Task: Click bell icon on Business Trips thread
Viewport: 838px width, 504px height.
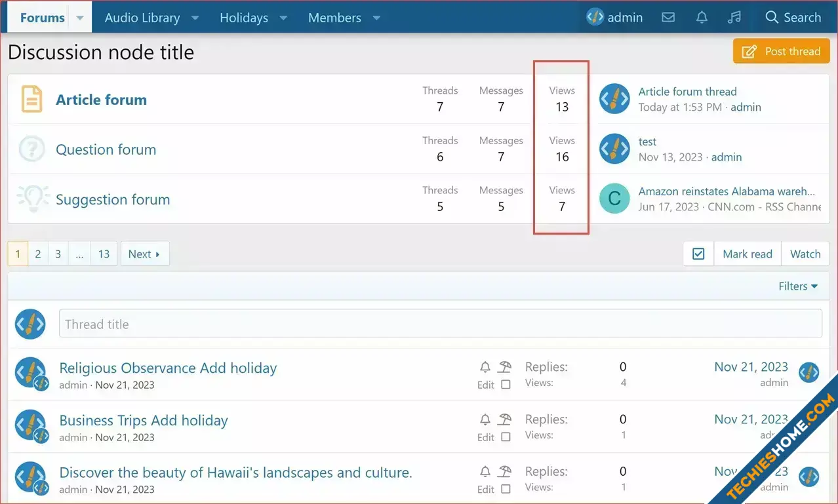Action: [x=485, y=419]
